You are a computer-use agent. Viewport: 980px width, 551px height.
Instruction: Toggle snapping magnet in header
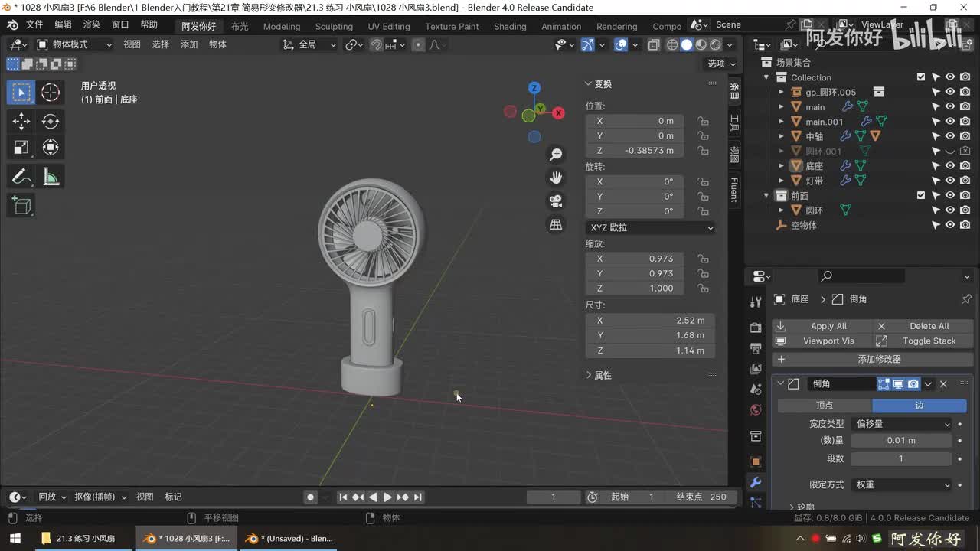tap(376, 44)
